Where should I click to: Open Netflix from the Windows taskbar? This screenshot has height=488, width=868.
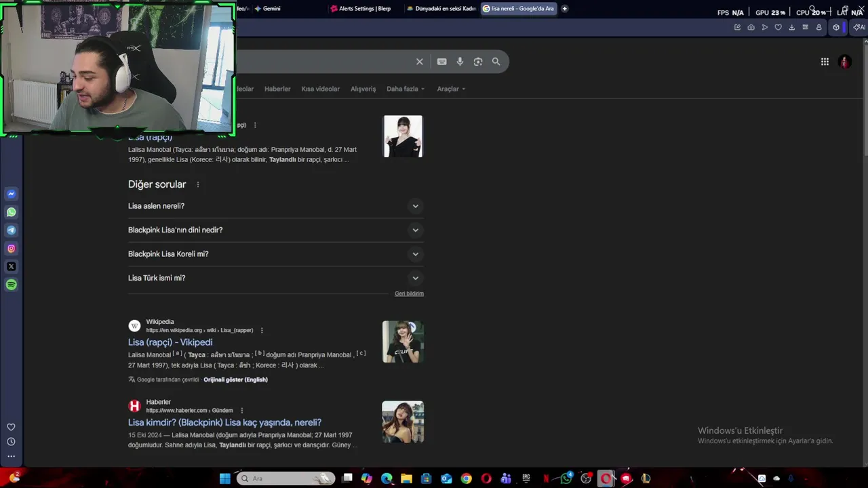point(546,479)
